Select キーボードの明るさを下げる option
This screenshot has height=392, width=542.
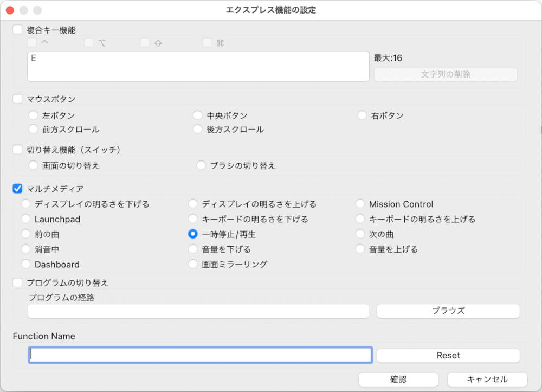click(193, 219)
